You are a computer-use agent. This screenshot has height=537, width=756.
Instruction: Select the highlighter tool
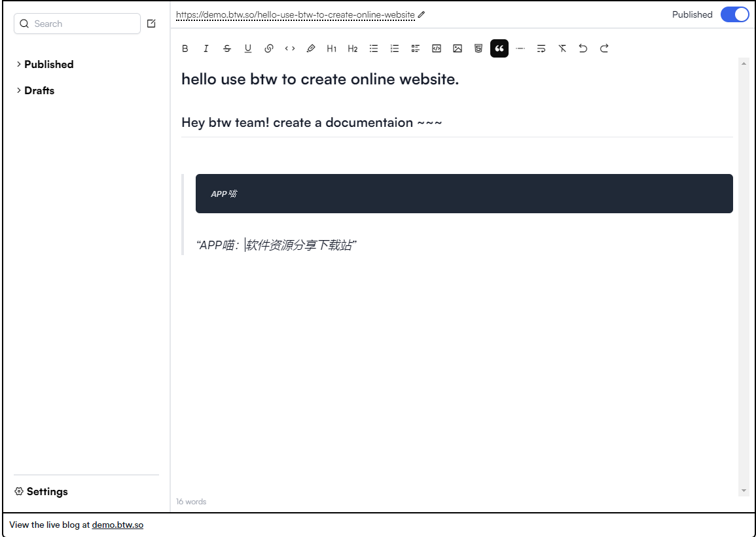click(x=311, y=48)
